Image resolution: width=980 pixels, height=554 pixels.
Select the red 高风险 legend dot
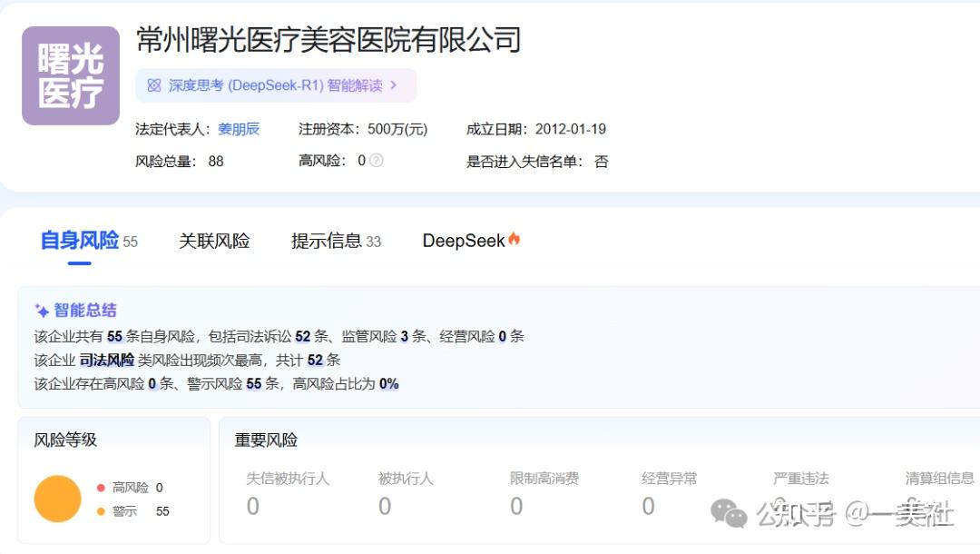pos(101,488)
